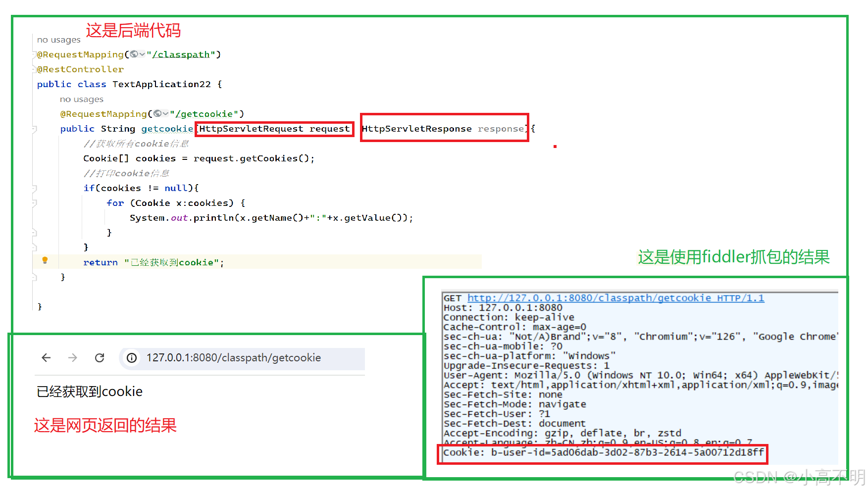Collapse fold marker at @RequestMapping class annotation
868x492 pixels.
point(34,55)
